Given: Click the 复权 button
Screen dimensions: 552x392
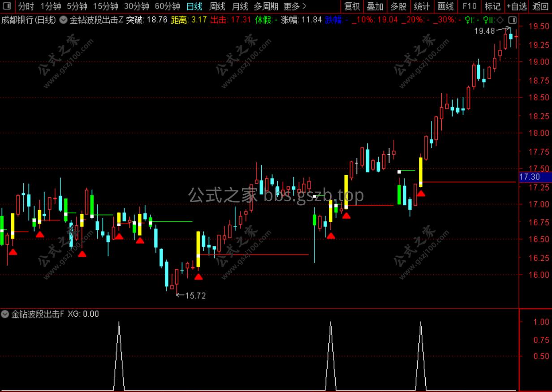Looking at the screenshot, I should (x=352, y=6).
